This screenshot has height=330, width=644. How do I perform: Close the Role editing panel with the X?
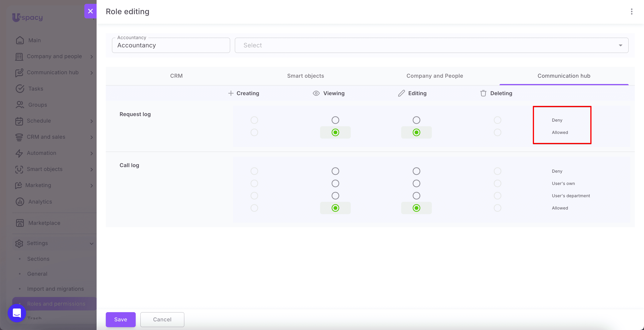[90, 11]
